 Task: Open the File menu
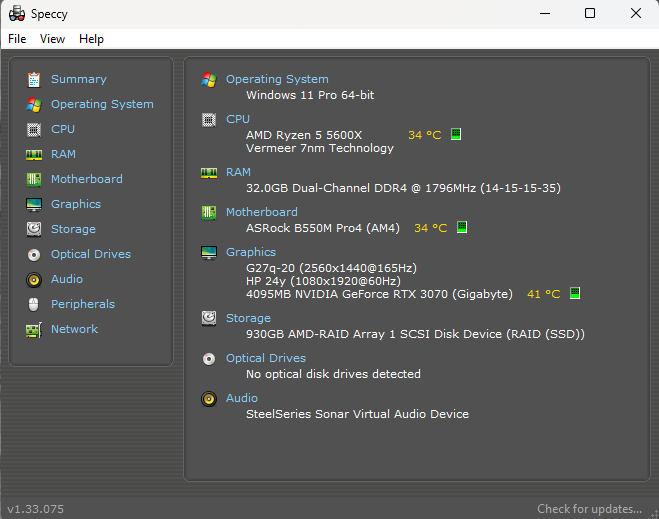click(17, 39)
